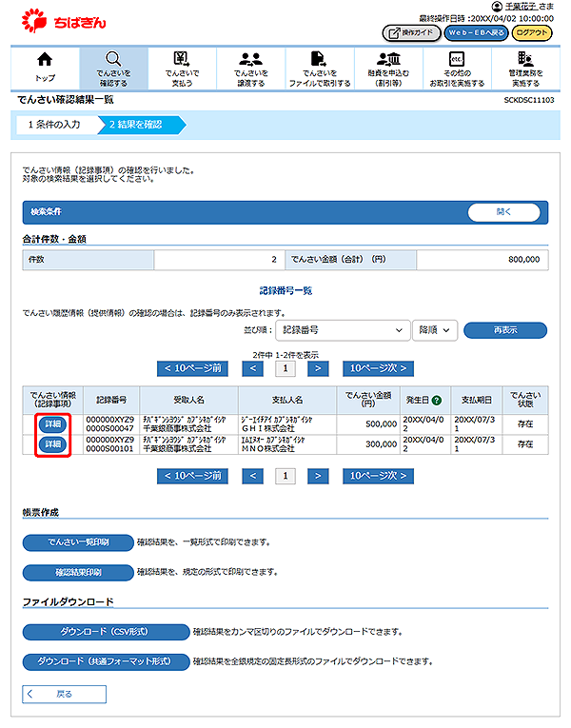Select でんさいを確認する magnifier menu
The image size is (571, 728).
(114, 69)
